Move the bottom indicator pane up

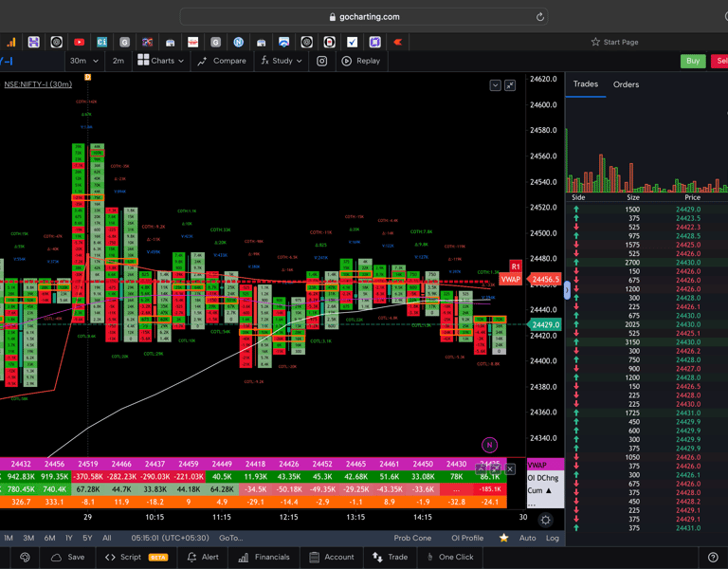481,469
